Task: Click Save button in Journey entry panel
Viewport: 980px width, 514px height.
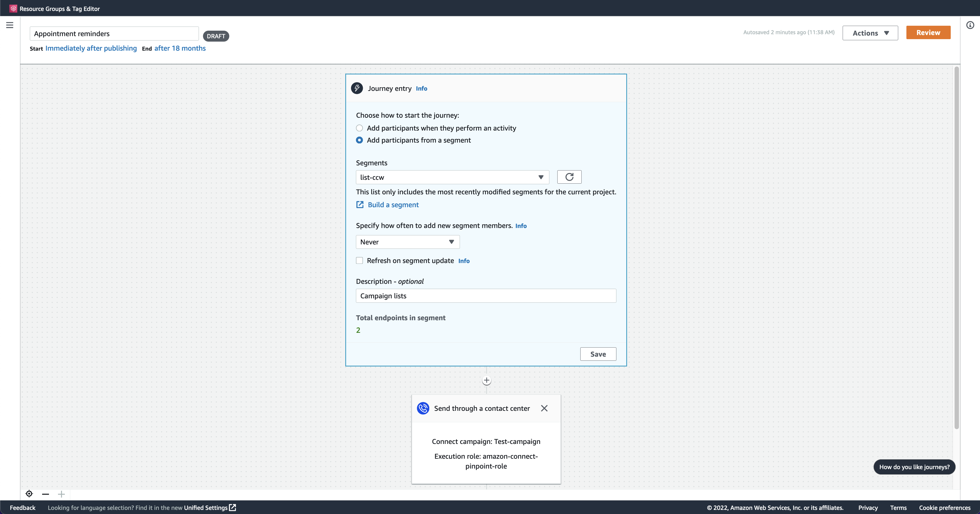Action: (598, 354)
